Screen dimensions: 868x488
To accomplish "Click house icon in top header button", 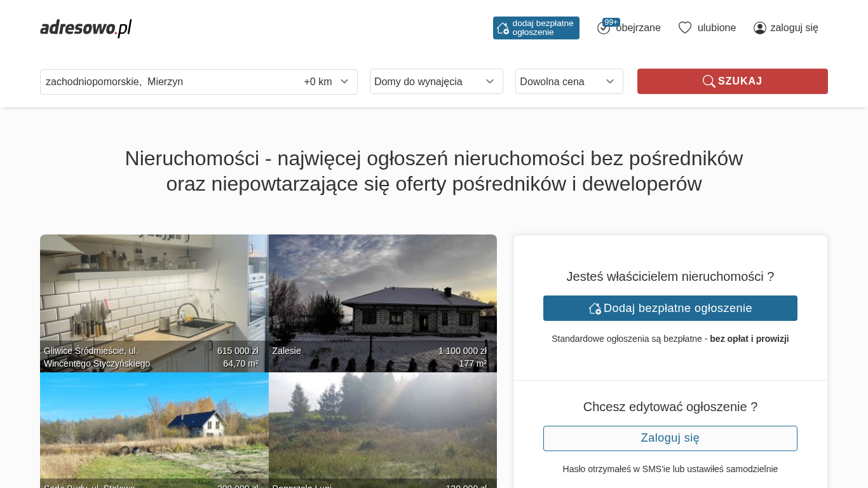I will 503,28.
